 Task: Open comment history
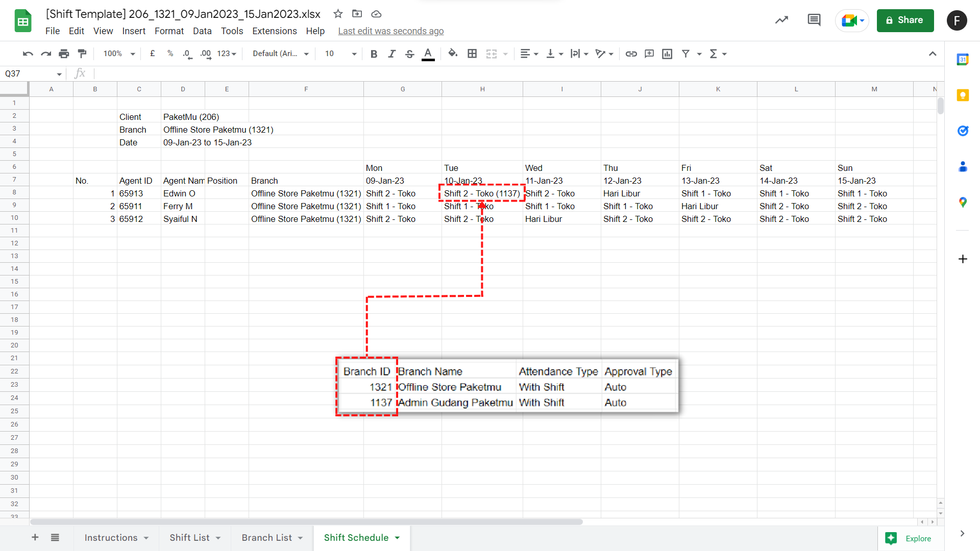[814, 20]
